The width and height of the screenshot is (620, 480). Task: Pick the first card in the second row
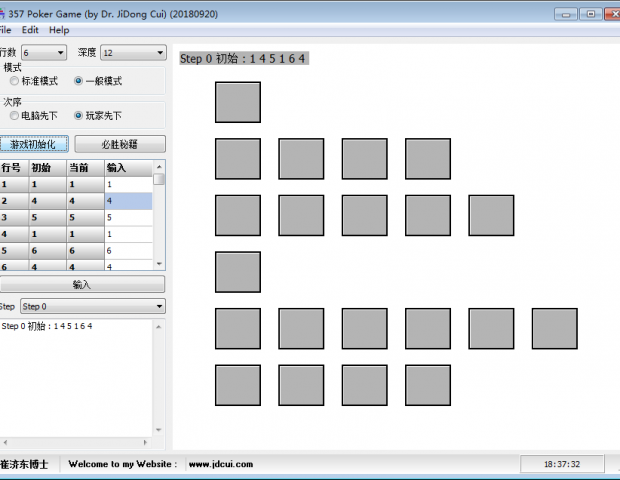tap(237, 159)
